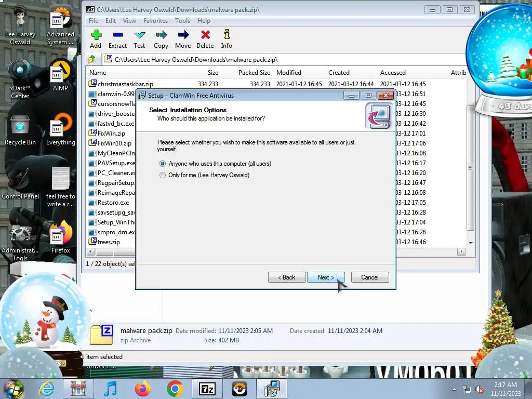The height and width of the screenshot is (399, 532).
Task: Run the Test tool in 7-Zip
Action: point(139,39)
